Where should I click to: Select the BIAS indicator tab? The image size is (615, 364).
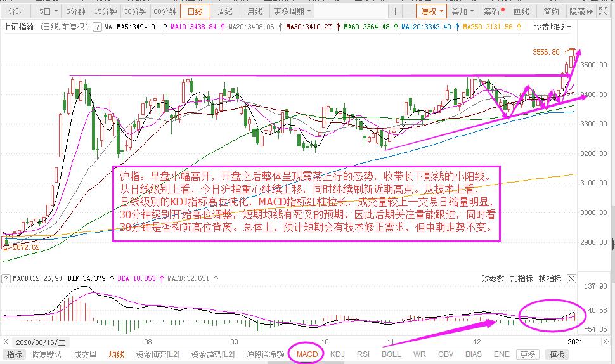click(x=474, y=354)
